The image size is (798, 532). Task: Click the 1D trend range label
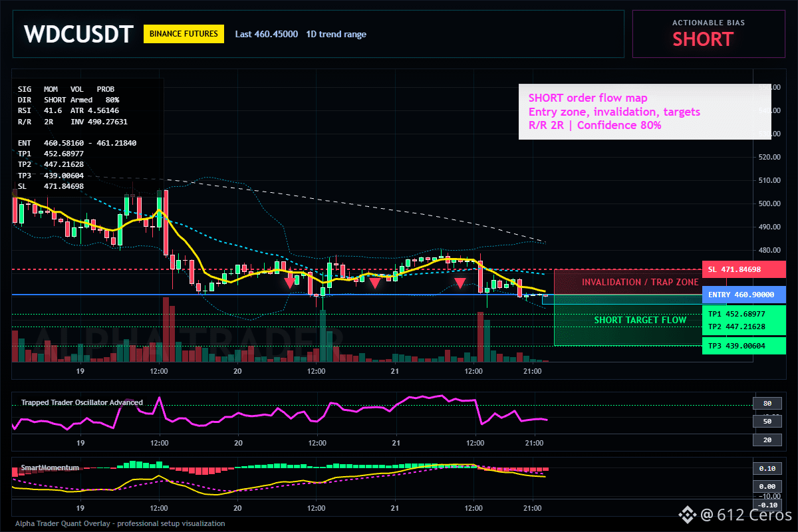click(336, 34)
